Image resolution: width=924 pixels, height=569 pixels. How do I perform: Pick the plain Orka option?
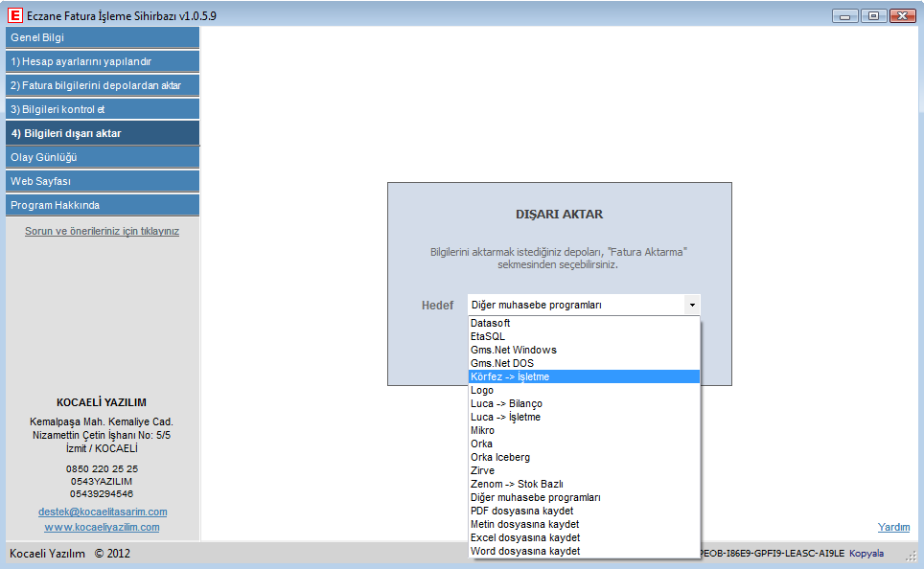pyautogui.click(x=584, y=444)
